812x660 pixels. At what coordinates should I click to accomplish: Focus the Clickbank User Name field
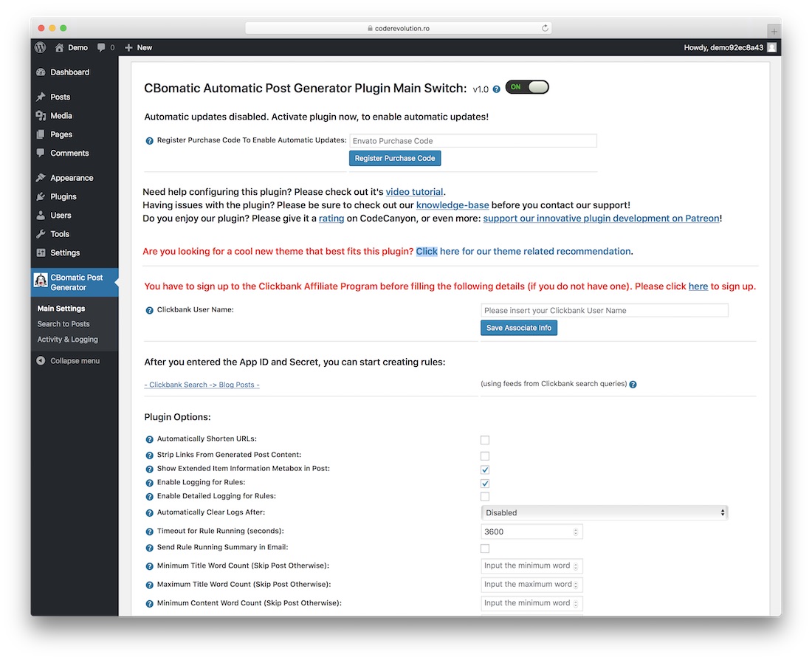click(x=605, y=310)
